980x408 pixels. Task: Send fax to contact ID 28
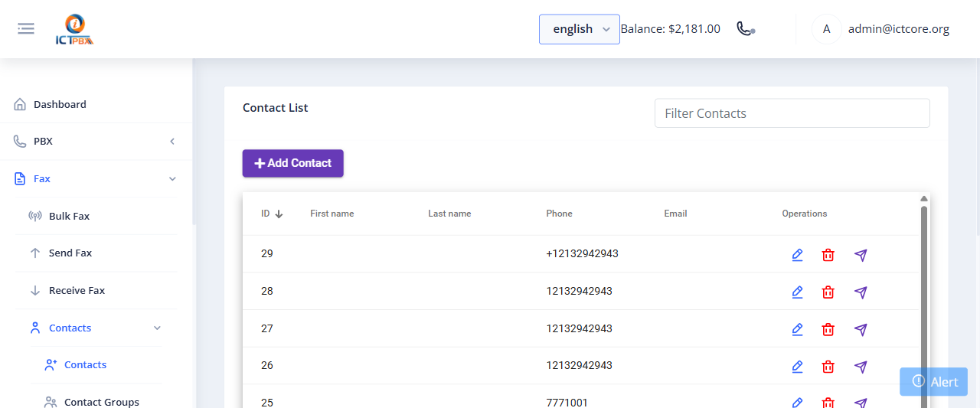[x=861, y=292]
